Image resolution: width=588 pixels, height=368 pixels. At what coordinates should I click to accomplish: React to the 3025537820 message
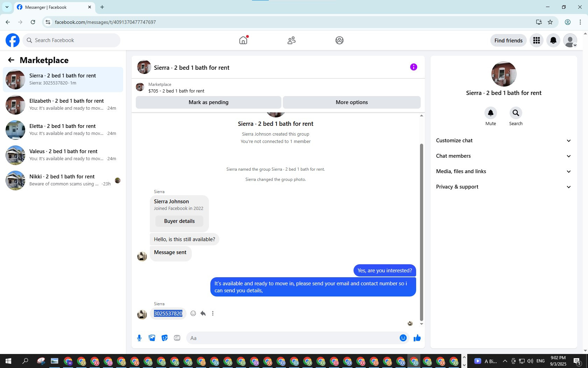tap(193, 313)
